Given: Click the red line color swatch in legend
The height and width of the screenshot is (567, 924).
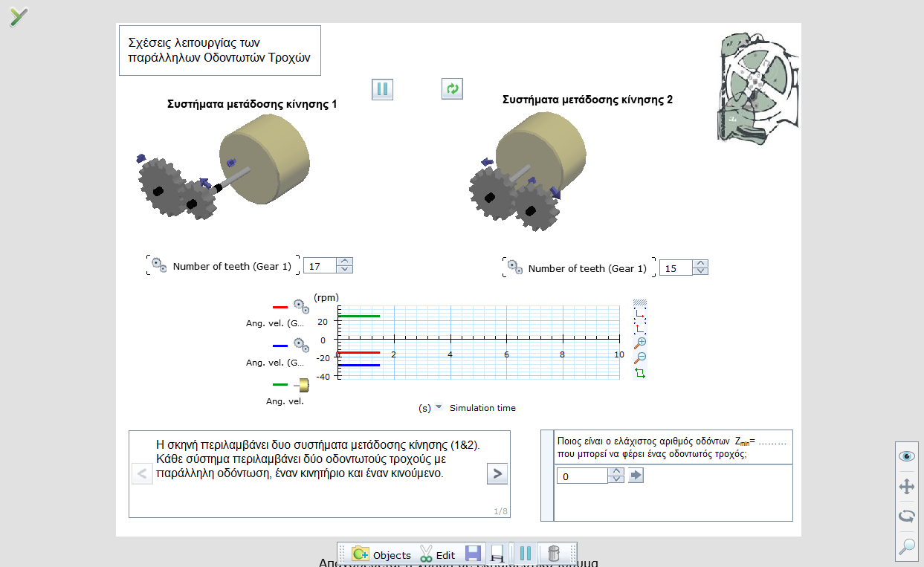Looking at the screenshot, I should click(280, 306).
